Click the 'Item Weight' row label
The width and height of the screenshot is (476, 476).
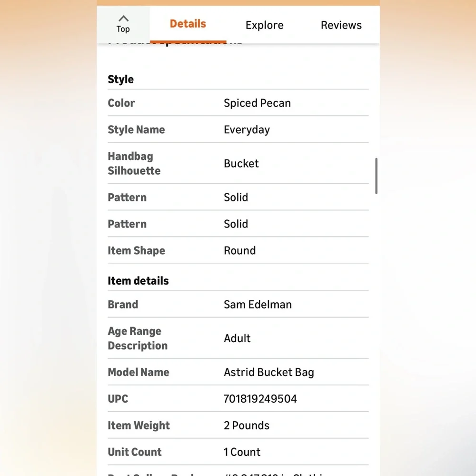click(139, 426)
